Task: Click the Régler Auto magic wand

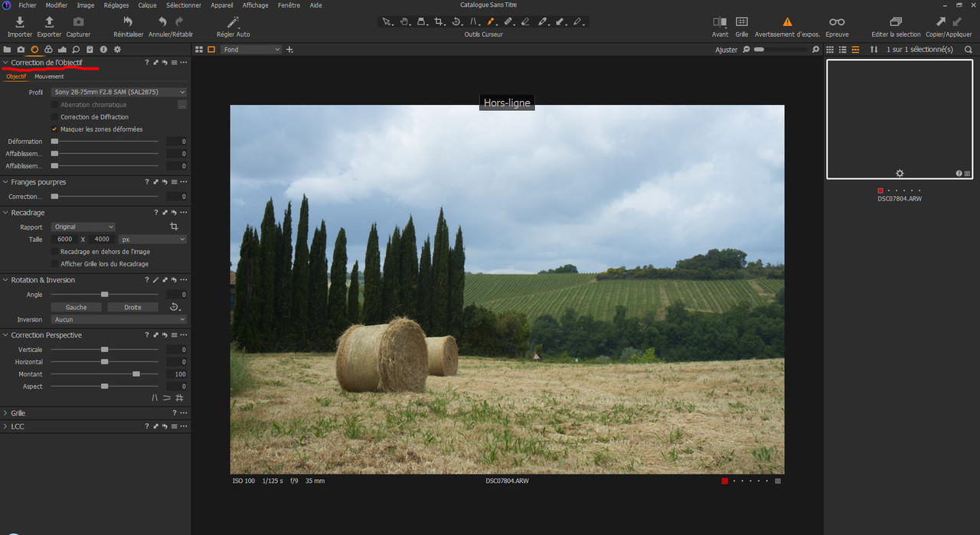Action: pos(234,22)
